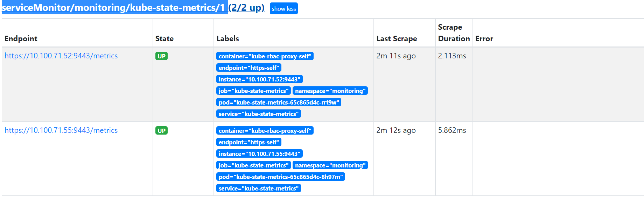The image size is (644, 201).
Task: Click the Scrape Duration column header
Action: (x=454, y=33)
